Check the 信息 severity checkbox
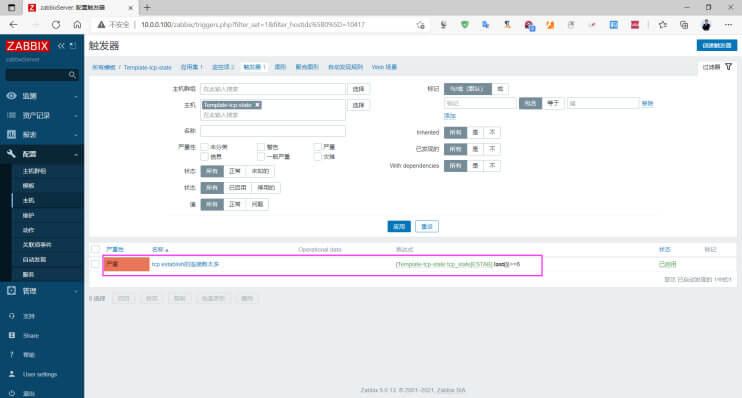 click(204, 156)
